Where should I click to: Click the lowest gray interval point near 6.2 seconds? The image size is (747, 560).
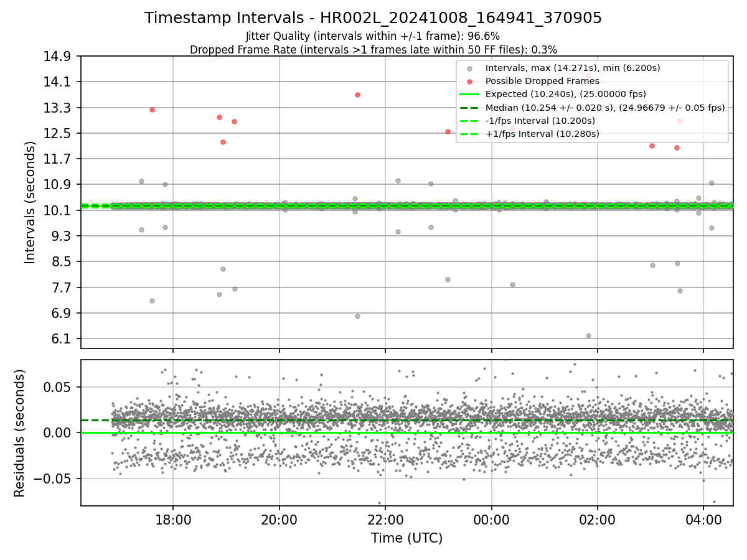(x=588, y=335)
